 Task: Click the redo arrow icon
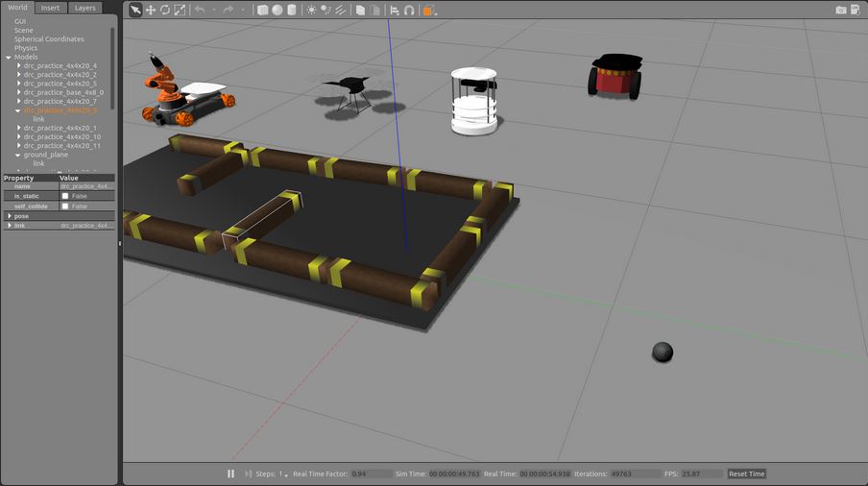click(229, 10)
